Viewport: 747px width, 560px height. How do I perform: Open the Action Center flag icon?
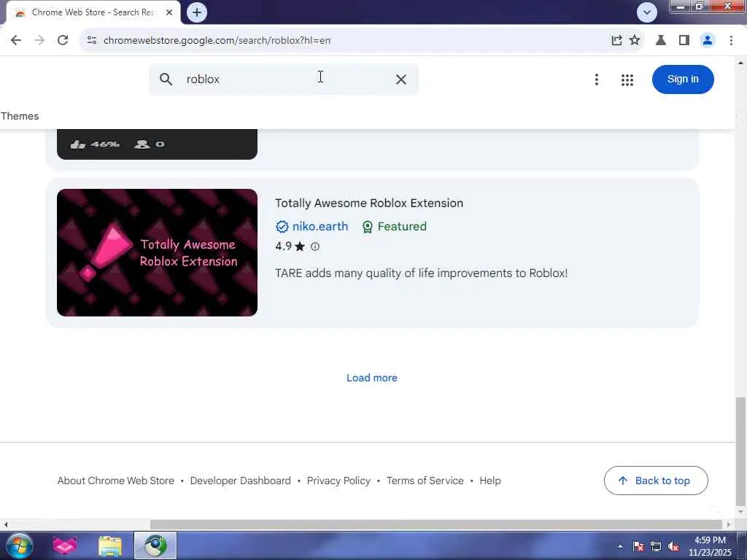click(x=638, y=546)
